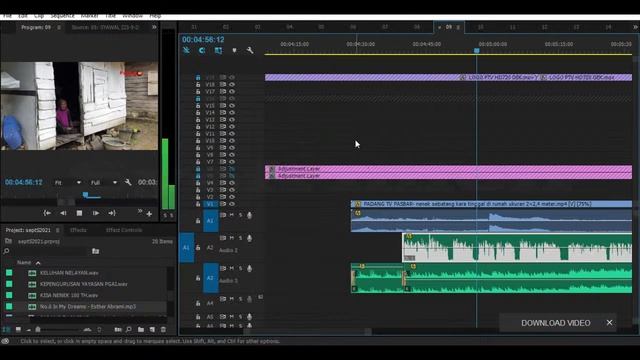
Task: Click the timeline playhead marker on ruler
Action: [x=476, y=51]
